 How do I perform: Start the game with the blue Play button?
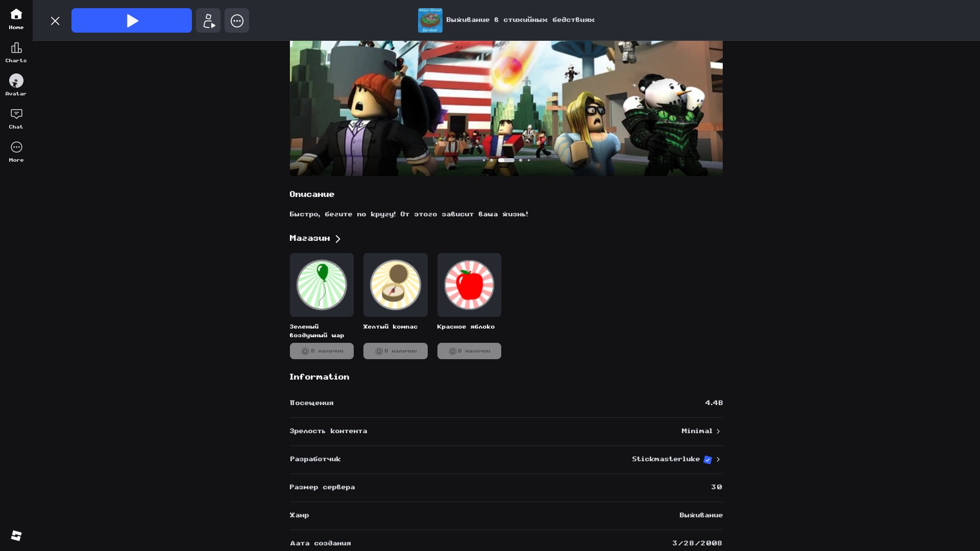[x=132, y=20]
